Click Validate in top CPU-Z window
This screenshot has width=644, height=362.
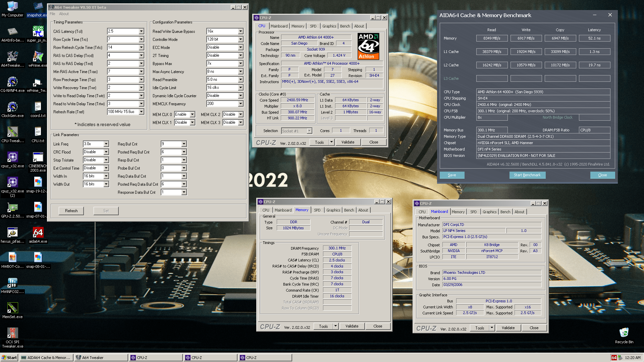[348, 142]
